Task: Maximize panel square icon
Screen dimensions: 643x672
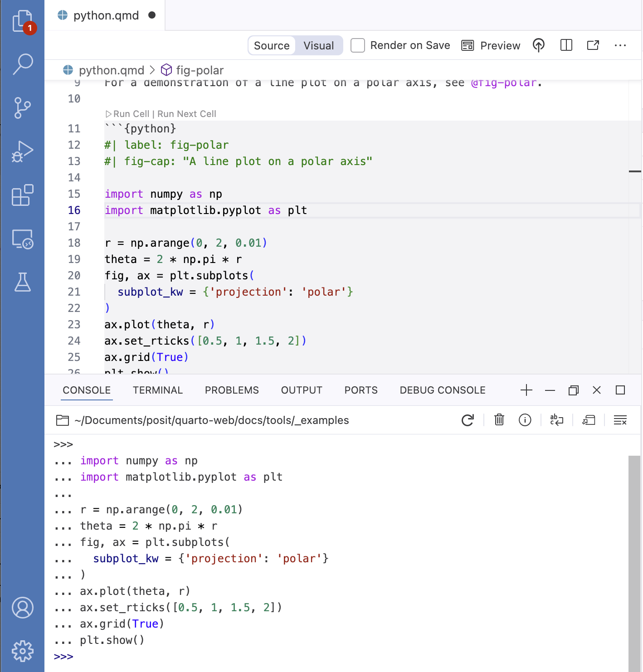Action: pos(620,390)
